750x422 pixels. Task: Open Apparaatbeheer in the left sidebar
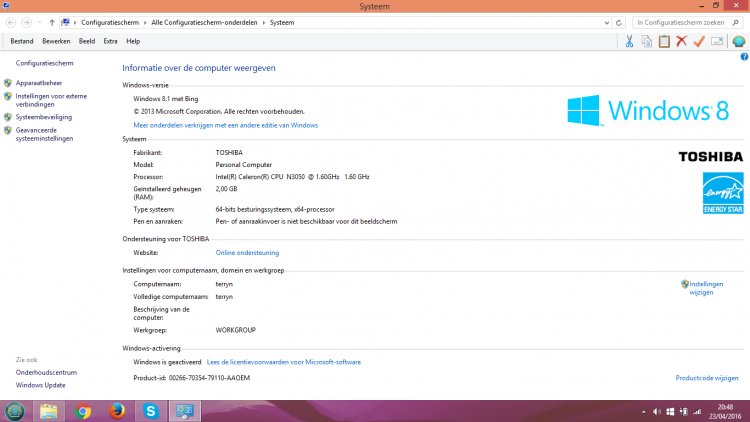click(39, 83)
